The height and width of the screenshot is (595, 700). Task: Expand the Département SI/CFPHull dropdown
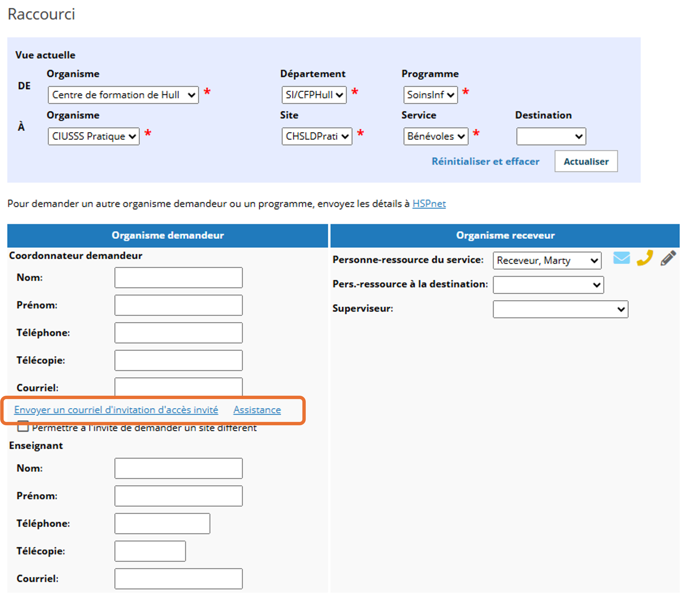point(314,95)
